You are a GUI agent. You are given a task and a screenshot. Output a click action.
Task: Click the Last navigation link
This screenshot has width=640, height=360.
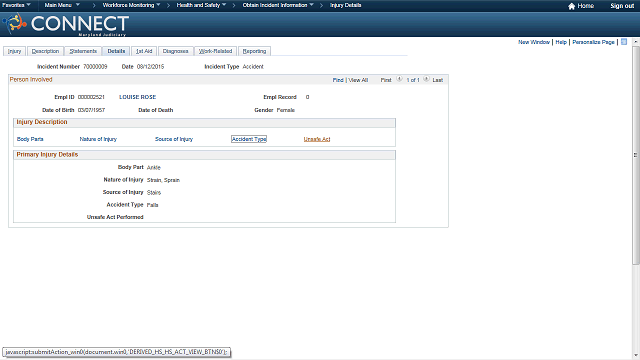coord(438,80)
